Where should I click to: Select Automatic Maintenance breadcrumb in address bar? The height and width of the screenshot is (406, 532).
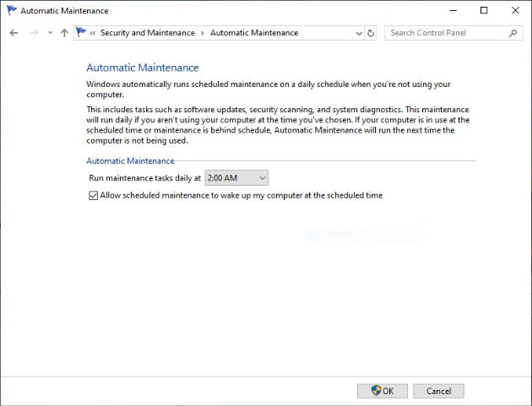coord(254,33)
